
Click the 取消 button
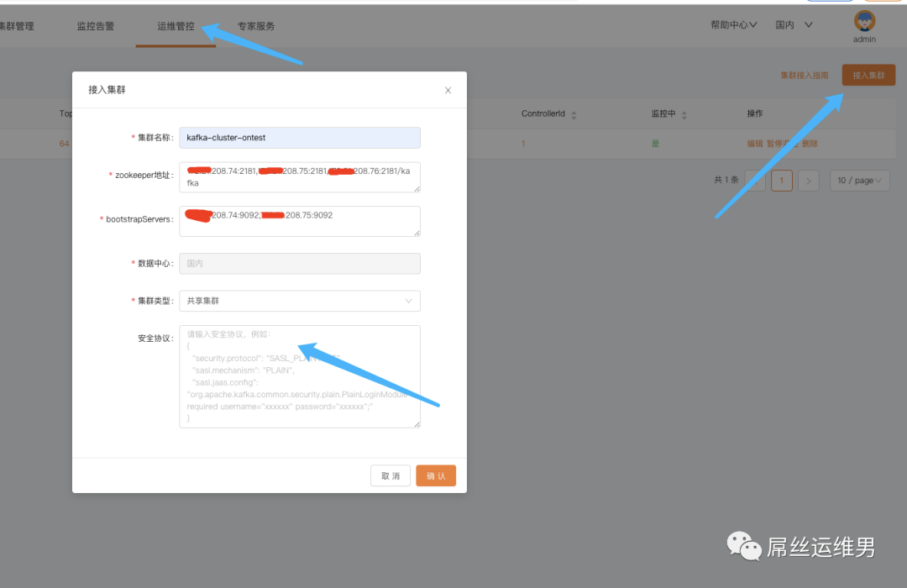[391, 475]
